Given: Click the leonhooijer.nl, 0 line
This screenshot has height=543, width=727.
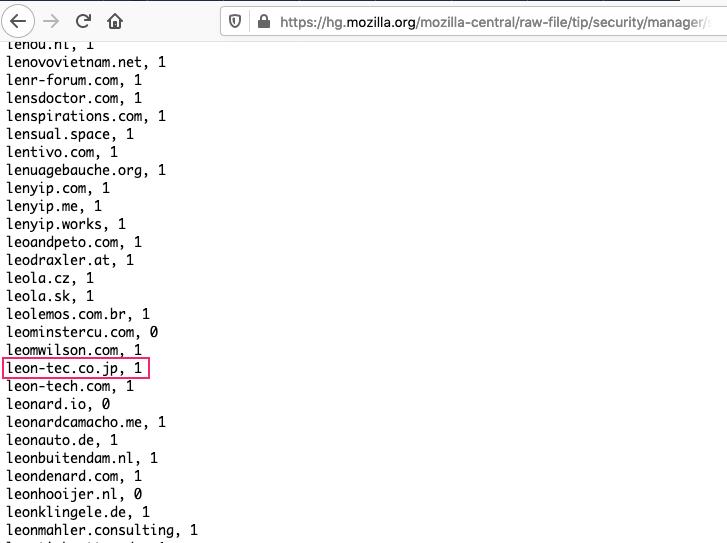Looking at the screenshot, I should pyautogui.click(x=74, y=494).
